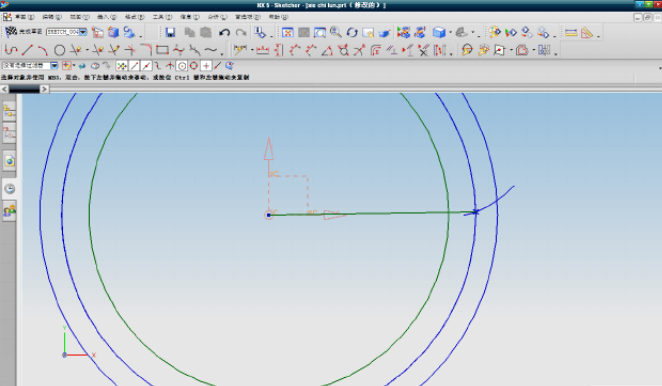
Task: Toggle Control Point snap
Action: click(158, 66)
